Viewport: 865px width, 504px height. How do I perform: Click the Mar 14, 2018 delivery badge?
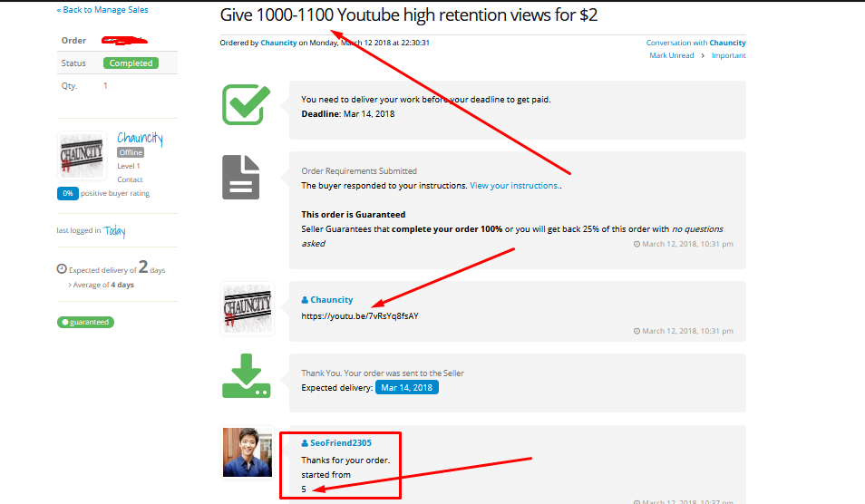[x=406, y=388]
